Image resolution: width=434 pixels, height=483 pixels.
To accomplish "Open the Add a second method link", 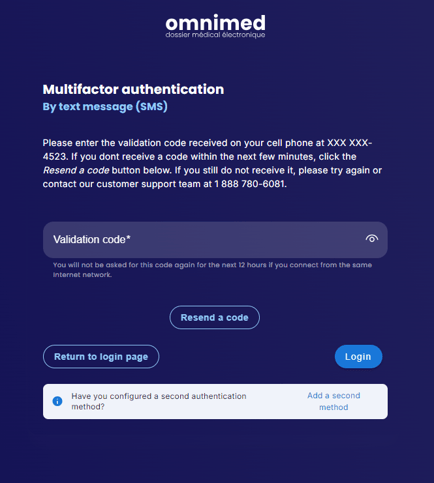I will pyautogui.click(x=334, y=401).
